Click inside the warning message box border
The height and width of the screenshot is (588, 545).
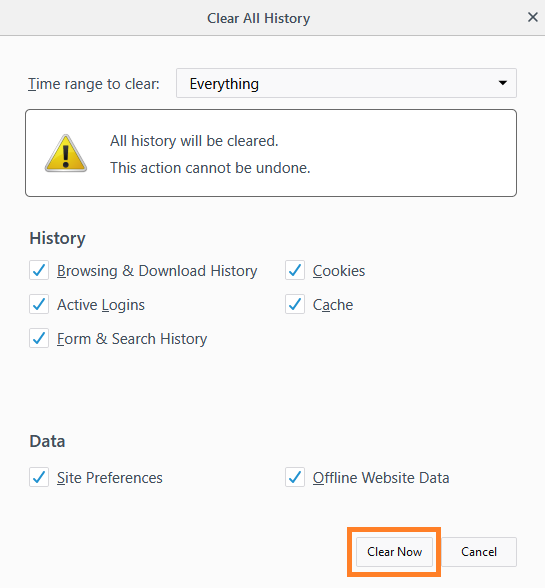(271, 153)
